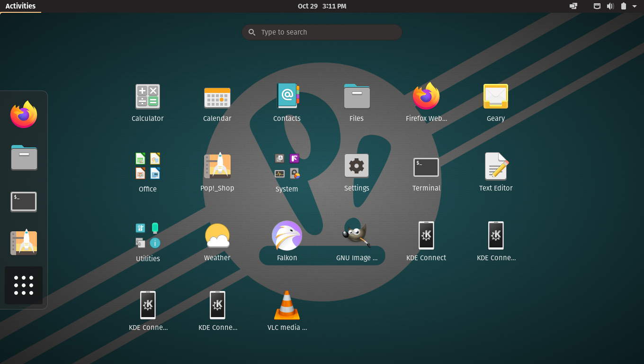Launch the Calendar application
This screenshot has width=644, height=364.
click(x=217, y=98)
